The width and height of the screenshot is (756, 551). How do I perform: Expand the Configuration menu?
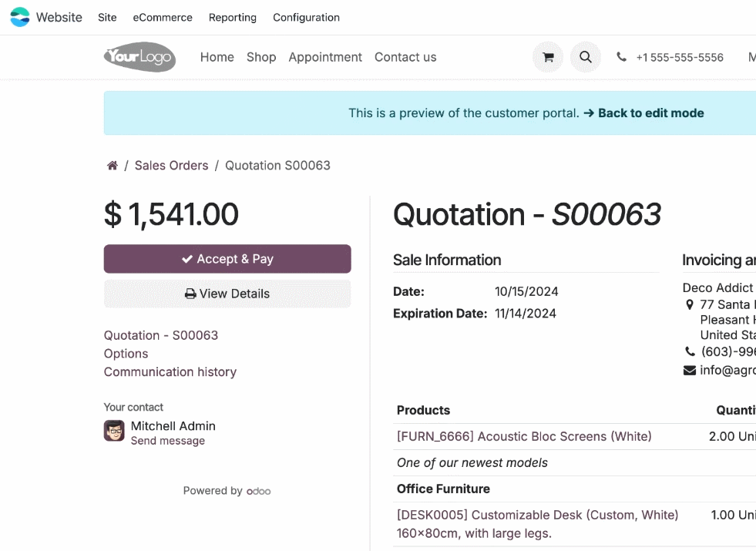[306, 18]
